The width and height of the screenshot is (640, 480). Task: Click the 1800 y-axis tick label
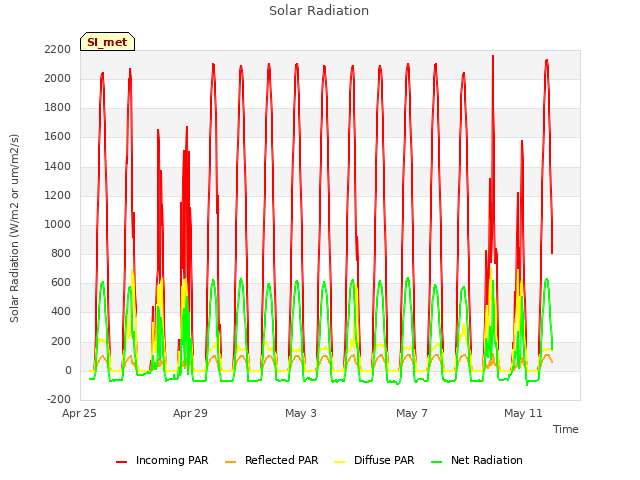(58, 108)
